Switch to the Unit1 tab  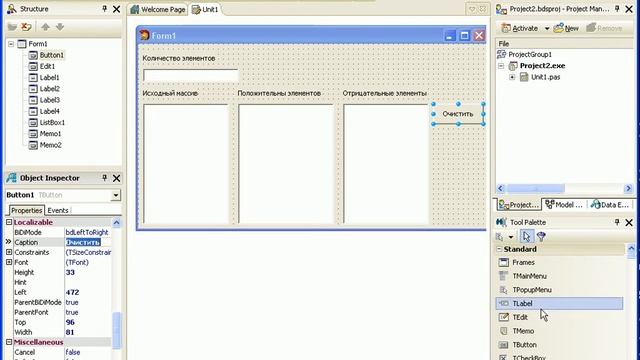coord(205,9)
